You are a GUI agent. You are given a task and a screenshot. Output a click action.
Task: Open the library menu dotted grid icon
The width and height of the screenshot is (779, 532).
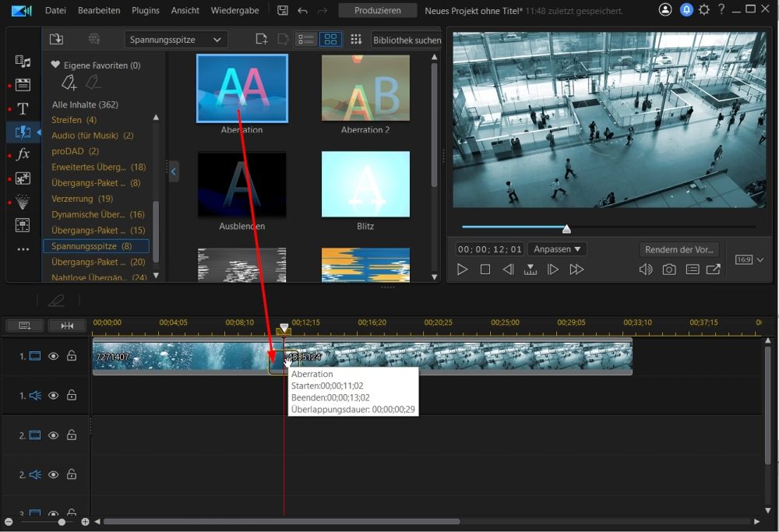pos(356,39)
